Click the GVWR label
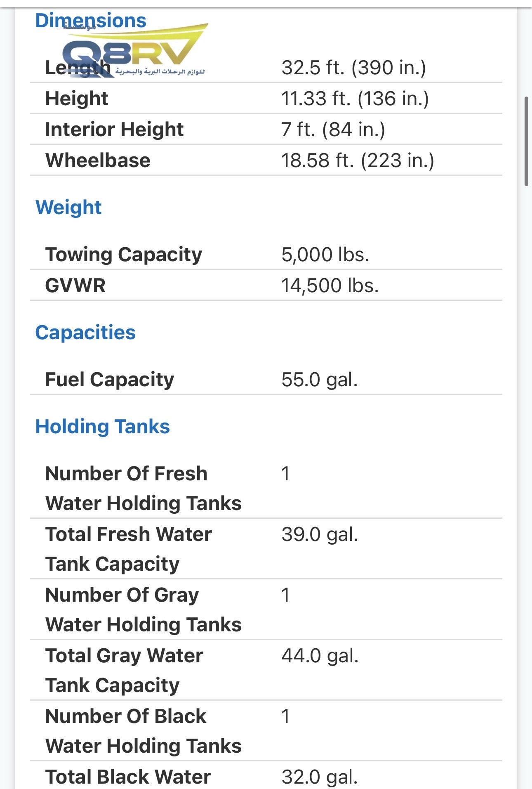Viewport: 532px width, 789px height. (x=75, y=286)
